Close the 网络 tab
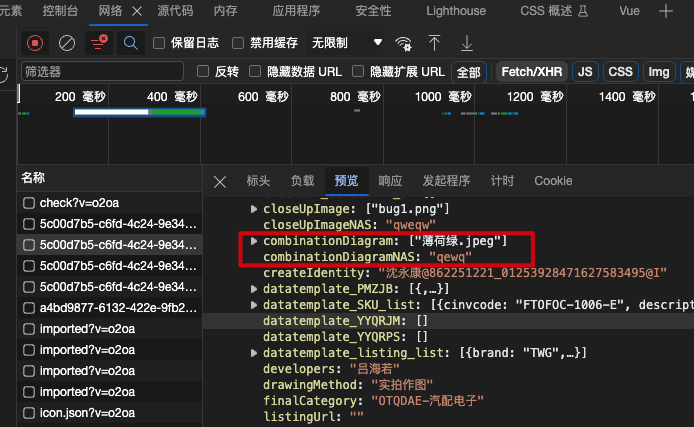Image resolution: width=694 pixels, height=427 pixels. coord(137,11)
